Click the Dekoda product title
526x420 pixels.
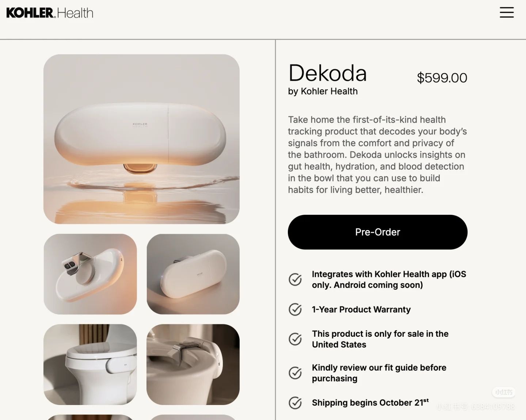327,73
